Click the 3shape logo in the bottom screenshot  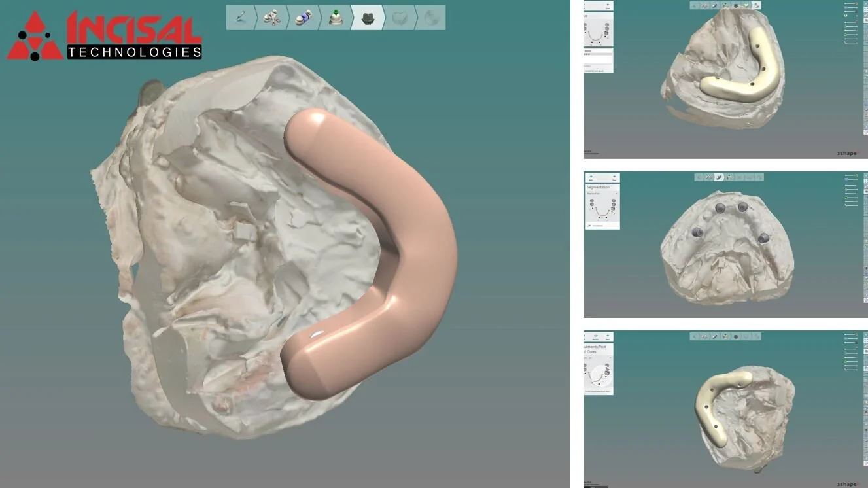848,484
